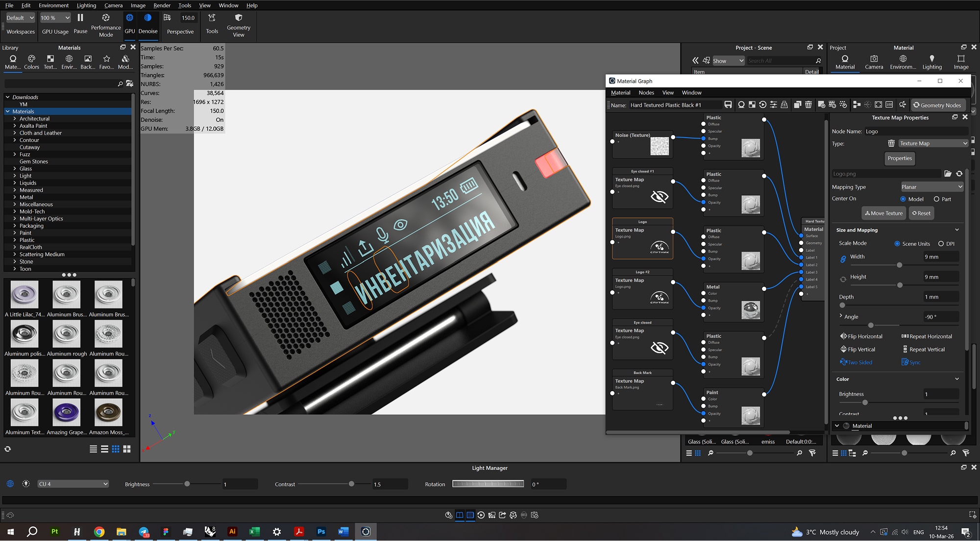980x541 pixels.
Task: Open the CU 4 environment dropdown
Action: [73, 484]
